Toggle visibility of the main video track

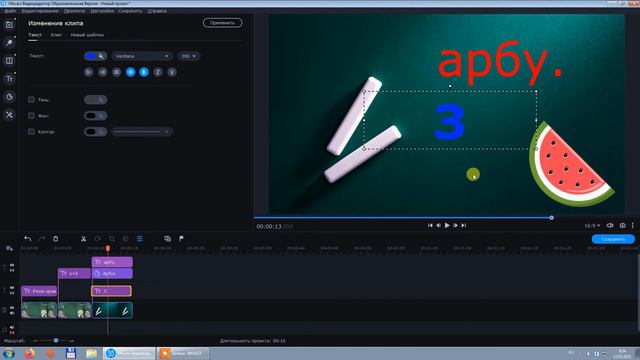(x=12, y=307)
